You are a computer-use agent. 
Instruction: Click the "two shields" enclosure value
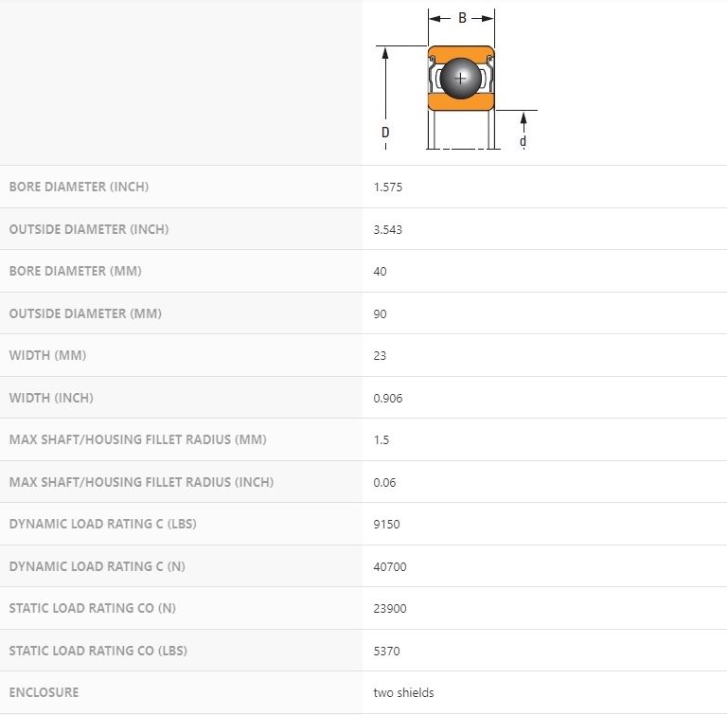[404, 692]
